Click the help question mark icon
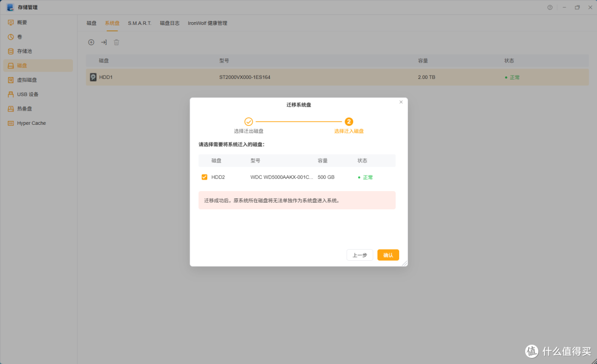Screen dimensions: 597x364 click(x=550, y=8)
